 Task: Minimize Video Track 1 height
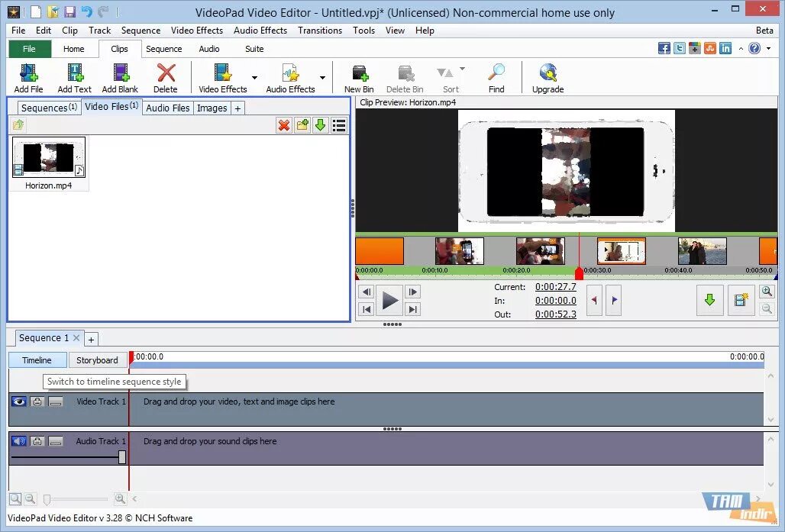pos(56,401)
